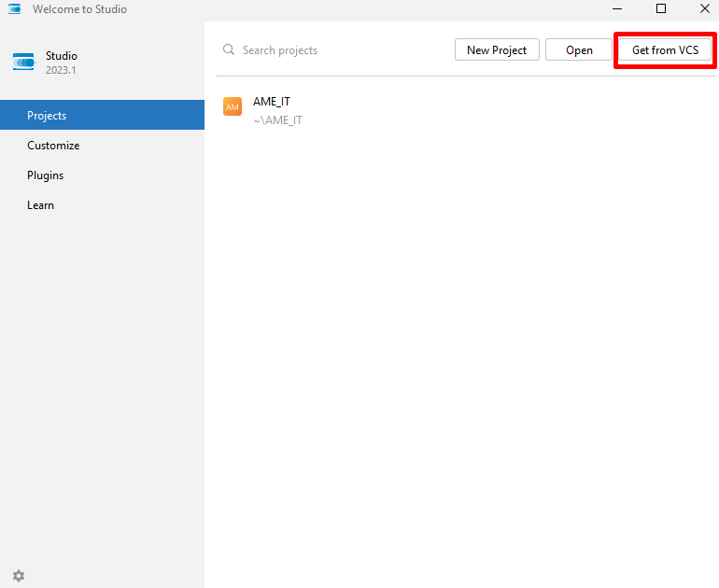Click the orange AM project icon
Screen dimensions: 719x588
233,107
